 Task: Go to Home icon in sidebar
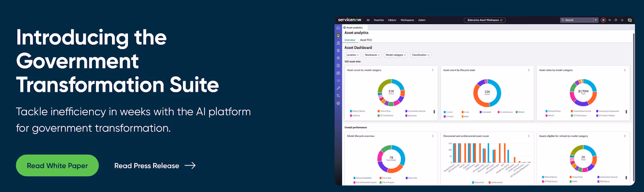click(338, 28)
